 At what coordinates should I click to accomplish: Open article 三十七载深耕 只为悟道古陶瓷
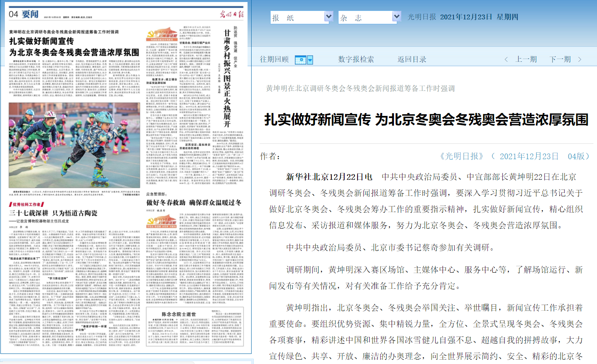[x=53, y=213]
